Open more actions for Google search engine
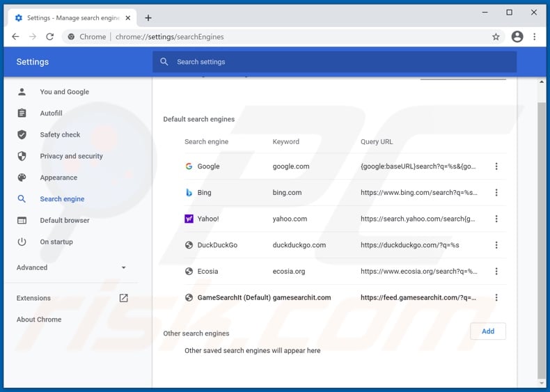Screen dimensions: 550x392 (x=496, y=166)
